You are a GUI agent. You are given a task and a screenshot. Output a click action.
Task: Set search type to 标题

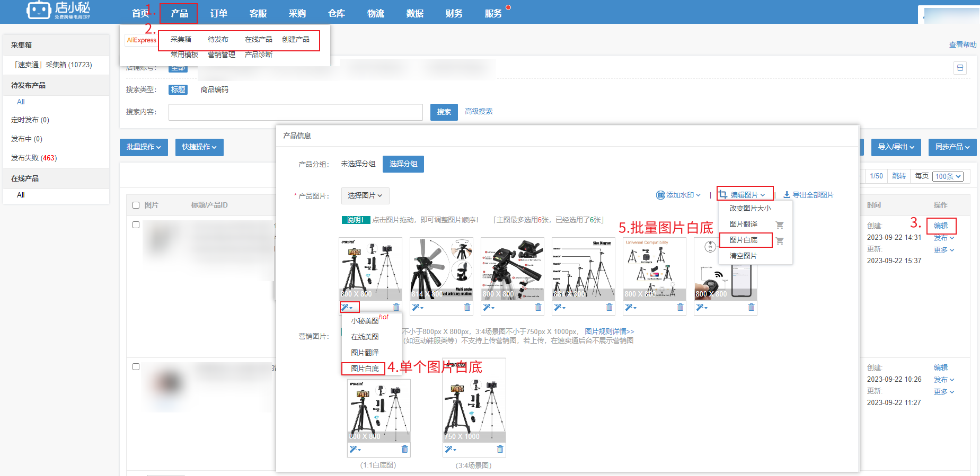click(178, 89)
